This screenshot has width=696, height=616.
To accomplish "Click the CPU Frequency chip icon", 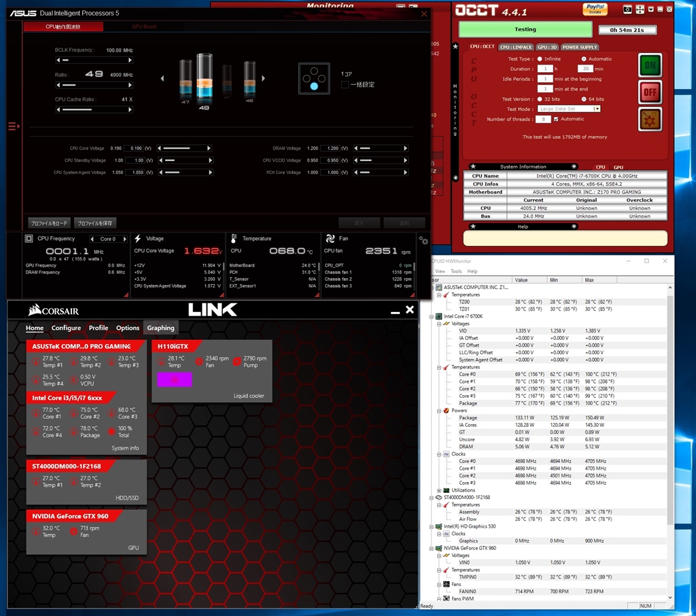I will [29, 239].
